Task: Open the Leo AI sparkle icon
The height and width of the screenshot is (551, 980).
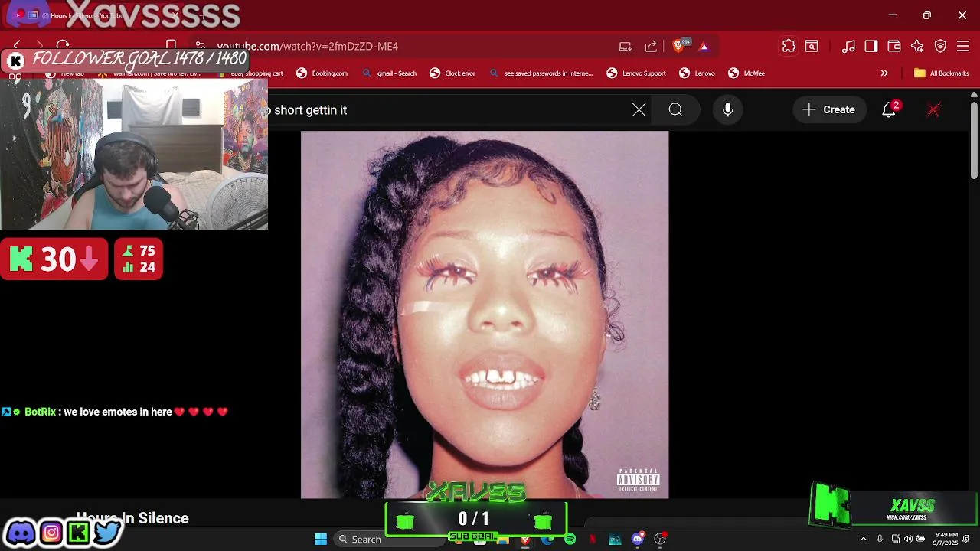Action: [x=917, y=46]
